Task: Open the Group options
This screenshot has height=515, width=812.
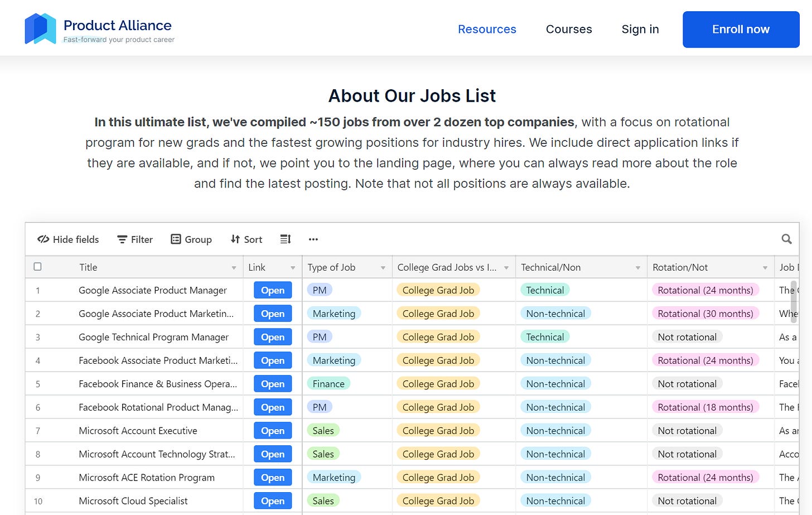Action: pyautogui.click(x=191, y=239)
